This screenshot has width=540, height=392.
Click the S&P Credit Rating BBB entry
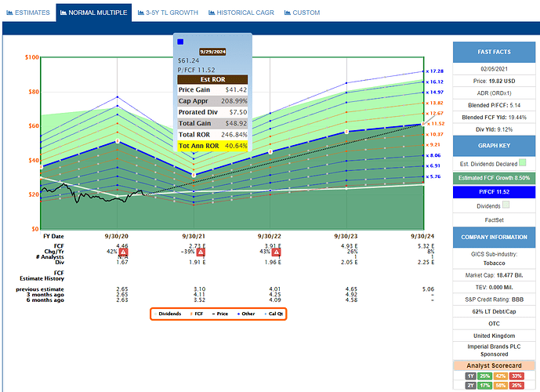(x=494, y=299)
